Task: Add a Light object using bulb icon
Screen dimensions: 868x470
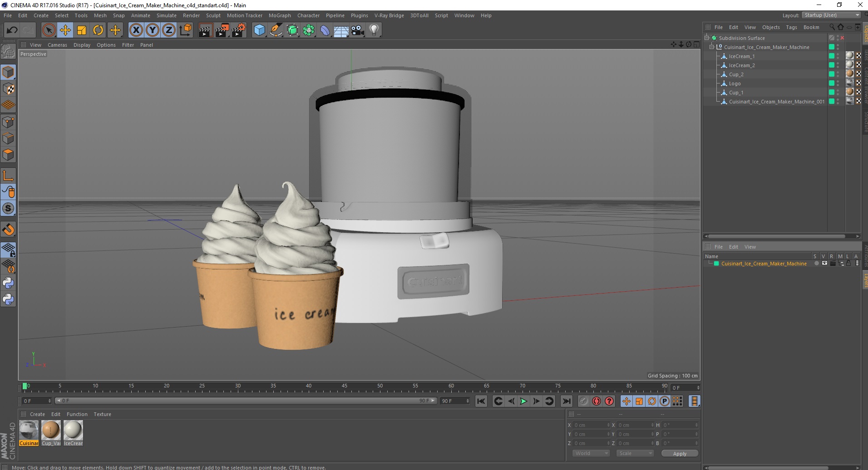Action: point(374,30)
